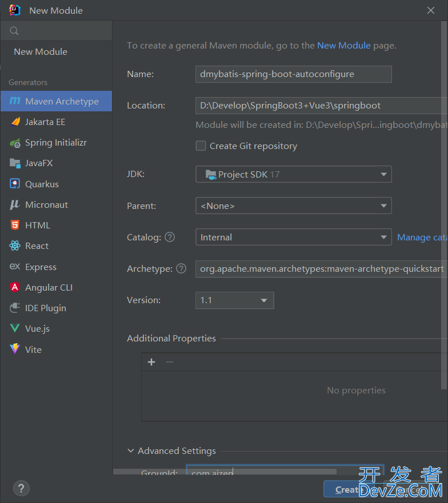Click the Location path field
Viewport: 448px width, 503px height.
click(x=322, y=106)
